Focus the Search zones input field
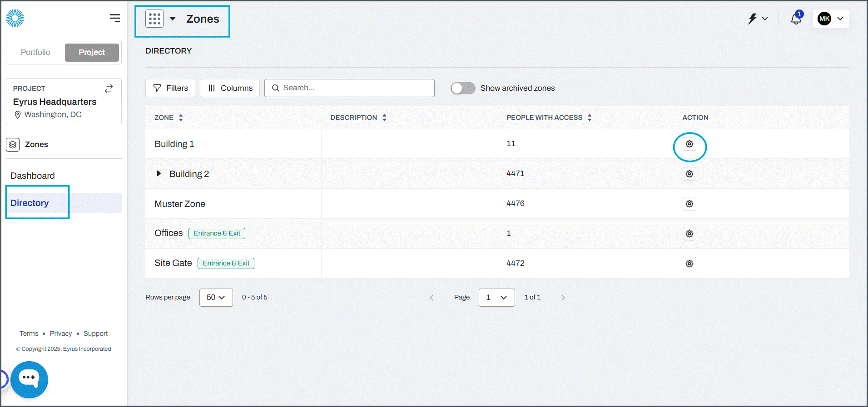 click(349, 88)
